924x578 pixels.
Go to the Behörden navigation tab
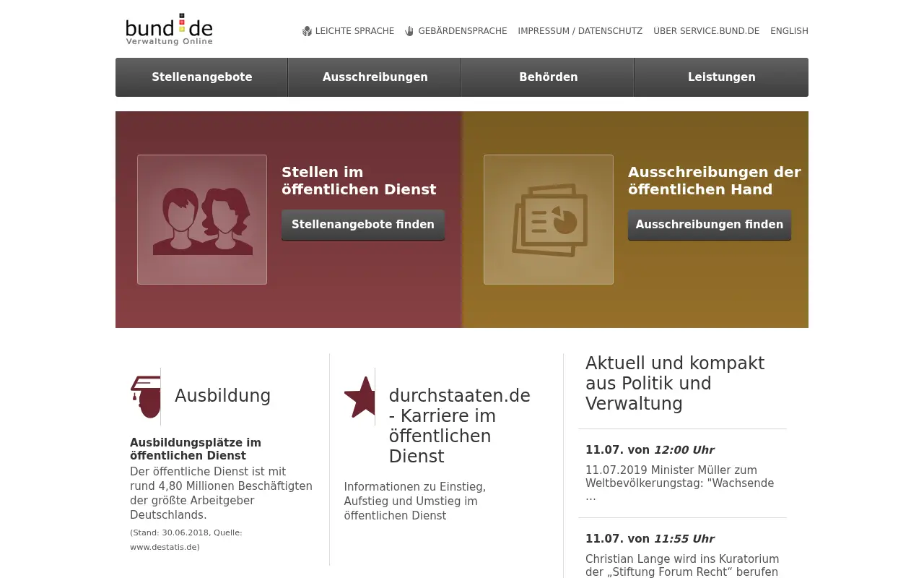point(548,77)
